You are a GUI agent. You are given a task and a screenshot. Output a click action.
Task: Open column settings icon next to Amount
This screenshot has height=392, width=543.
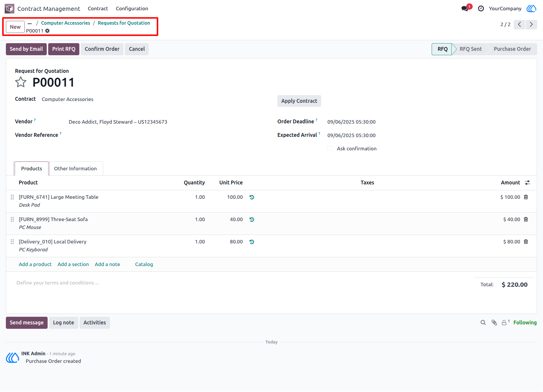527,183
